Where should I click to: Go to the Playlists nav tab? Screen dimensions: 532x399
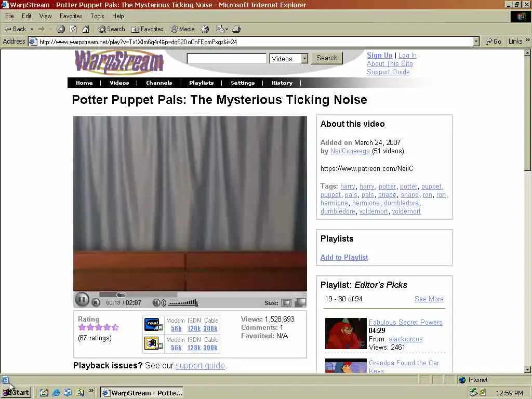(202, 83)
